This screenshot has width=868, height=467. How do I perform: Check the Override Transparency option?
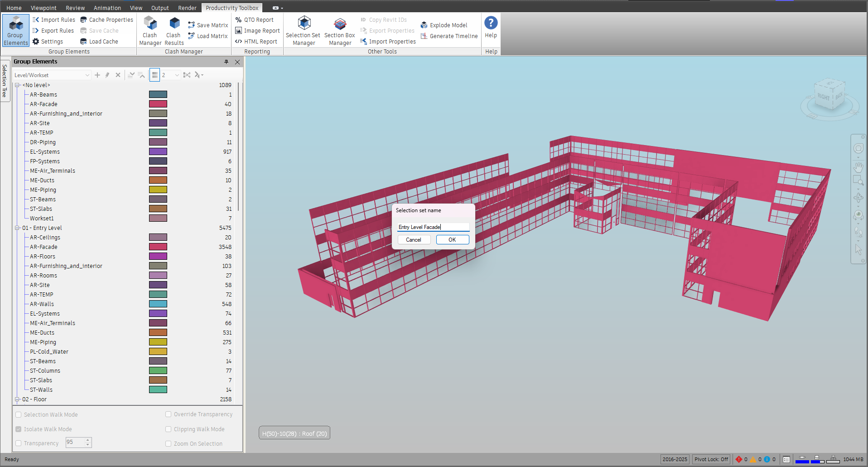tap(169, 414)
